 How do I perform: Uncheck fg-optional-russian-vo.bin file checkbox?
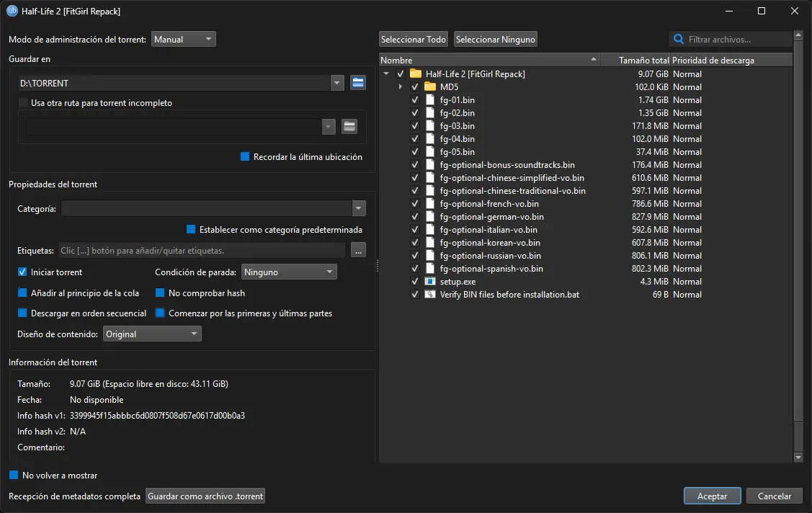414,256
